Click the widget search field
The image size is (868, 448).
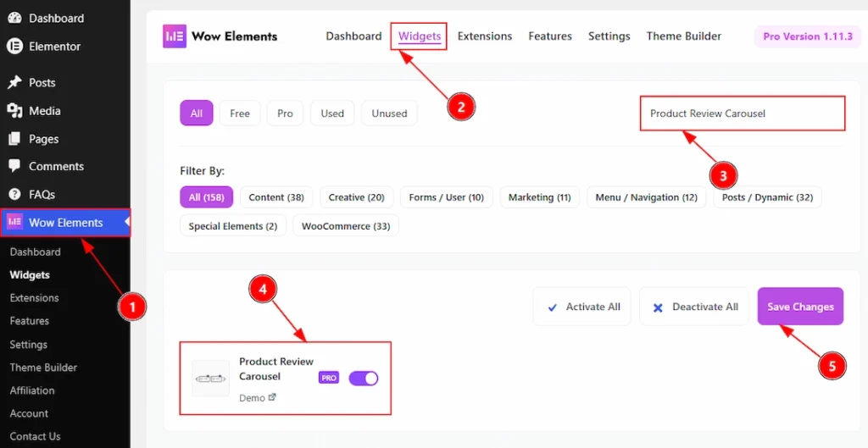(743, 113)
